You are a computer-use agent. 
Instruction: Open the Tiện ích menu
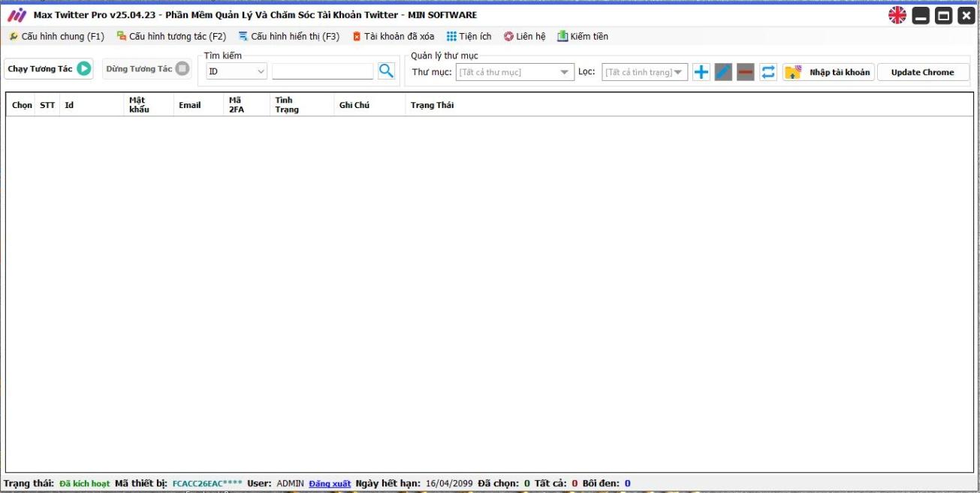point(469,36)
